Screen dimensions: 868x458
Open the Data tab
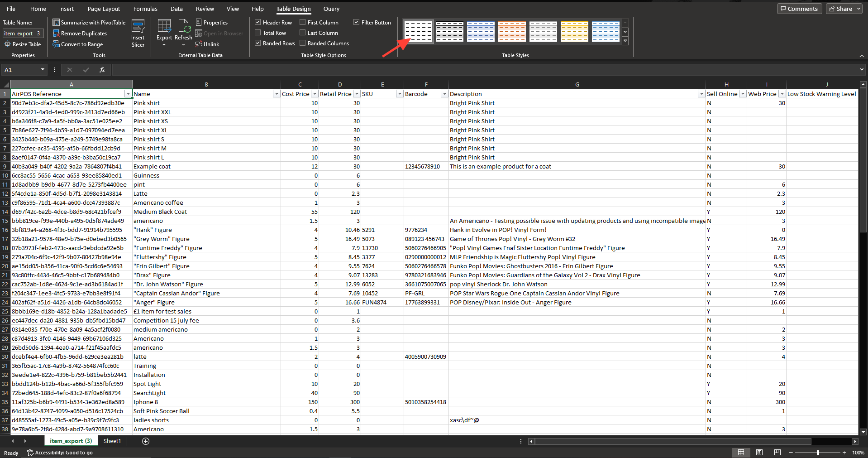(x=176, y=9)
